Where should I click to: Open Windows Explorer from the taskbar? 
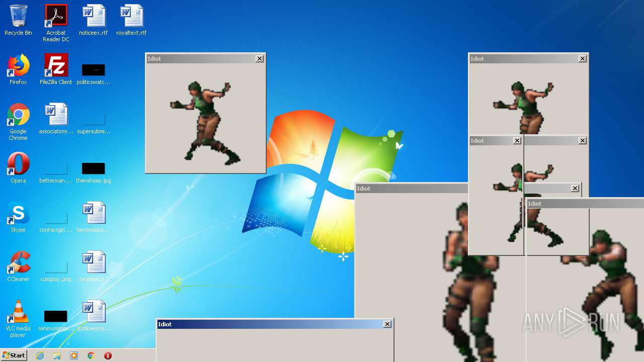point(57,355)
